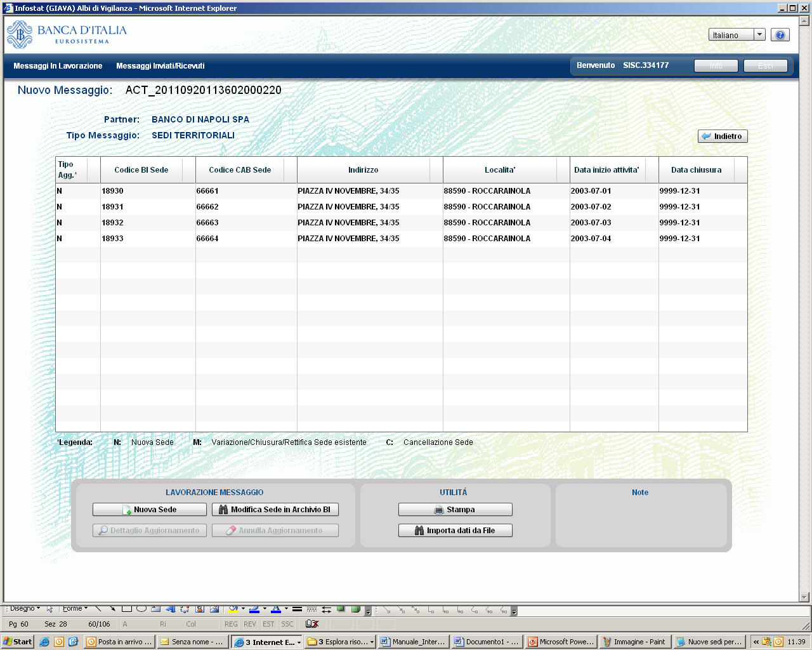Open the Font Color dropdown arrow
Image resolution: width=812 pixels, height=650 pixels.
click(286, 609)
